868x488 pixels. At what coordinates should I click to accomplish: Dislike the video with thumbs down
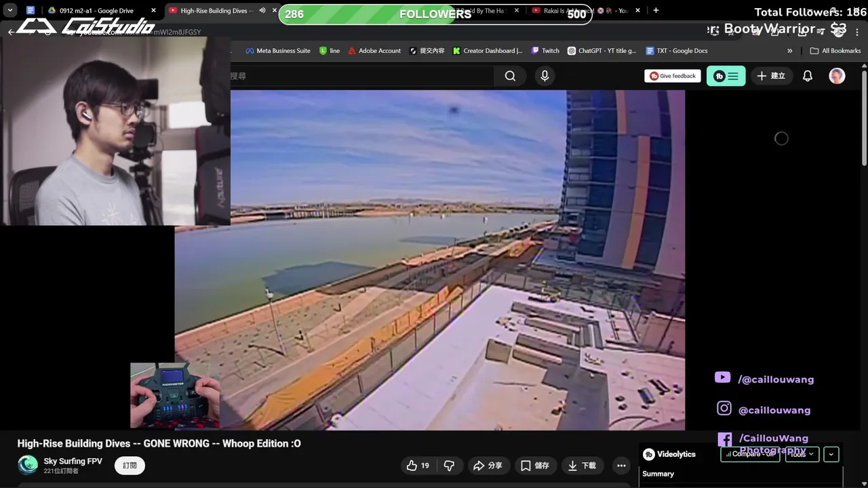coord(449,466)
